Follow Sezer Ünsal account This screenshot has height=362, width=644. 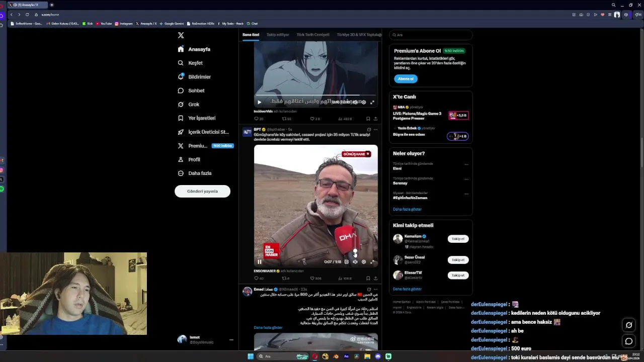(x=458, y=260)
